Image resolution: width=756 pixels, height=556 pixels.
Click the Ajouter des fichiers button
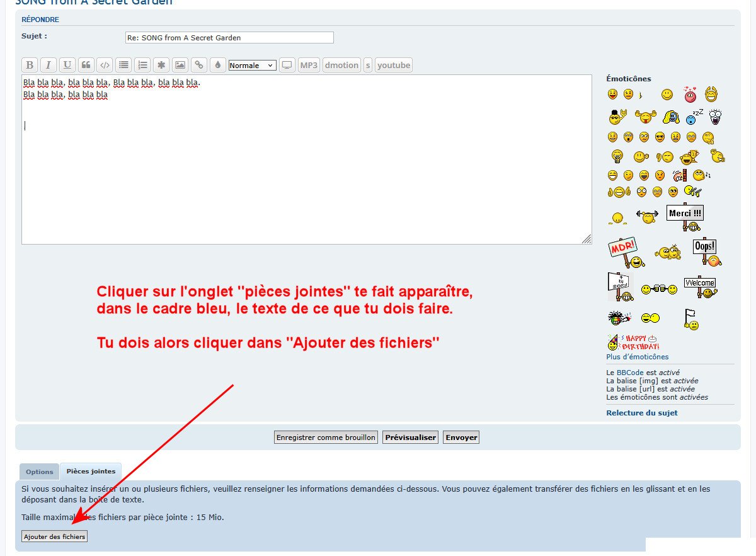(x=54, y=536)
